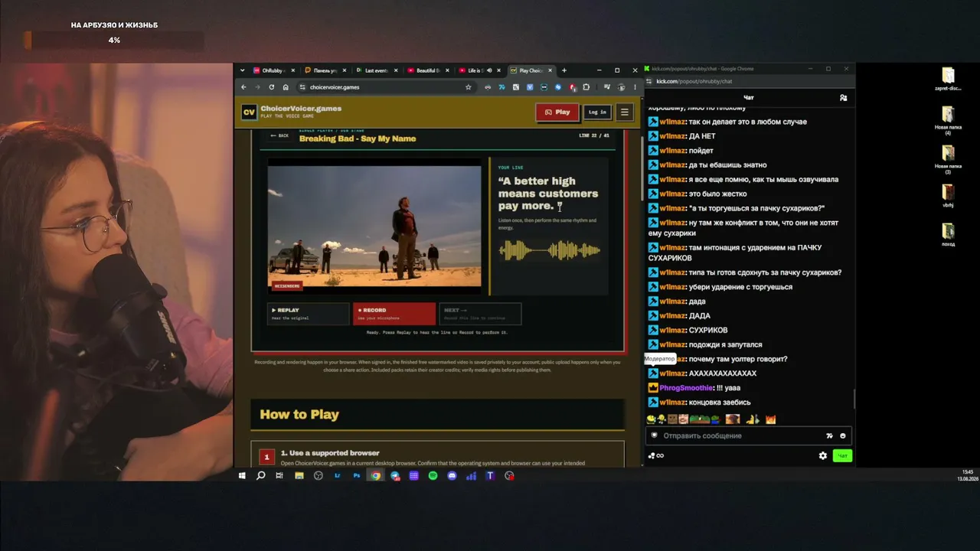Open the OBS icon on the taskbar
This screenshot has height=551, width=980.
[x=318, y=476]
